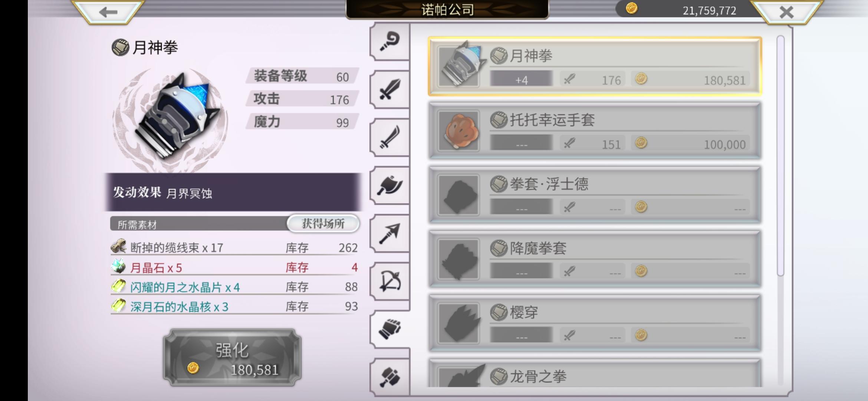Open 获得场所 obtain locations
This screenshot has width=868, height=401.
pos(323,224)
